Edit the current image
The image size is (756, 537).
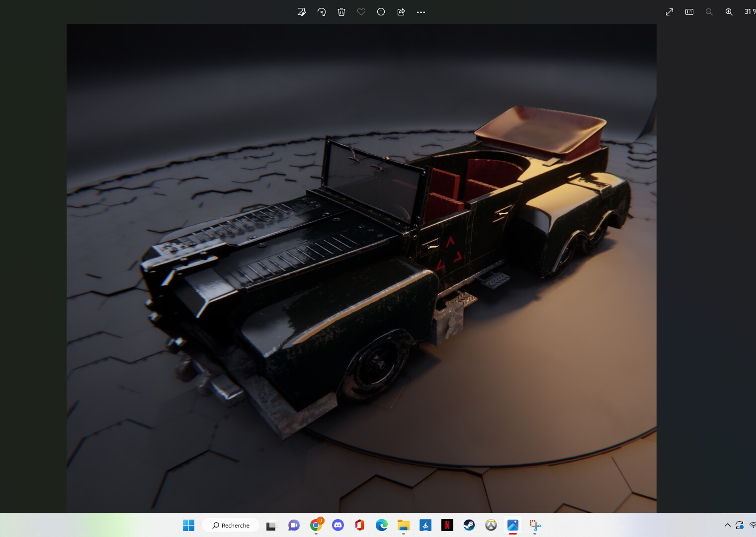(x=302, y=12)
